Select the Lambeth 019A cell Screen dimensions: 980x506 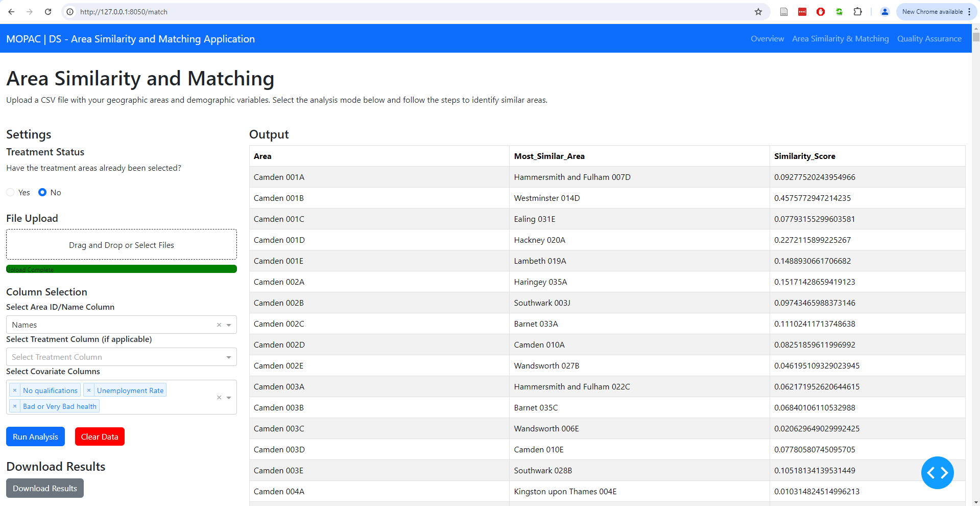pyautogui.click(x=639, y=261)
